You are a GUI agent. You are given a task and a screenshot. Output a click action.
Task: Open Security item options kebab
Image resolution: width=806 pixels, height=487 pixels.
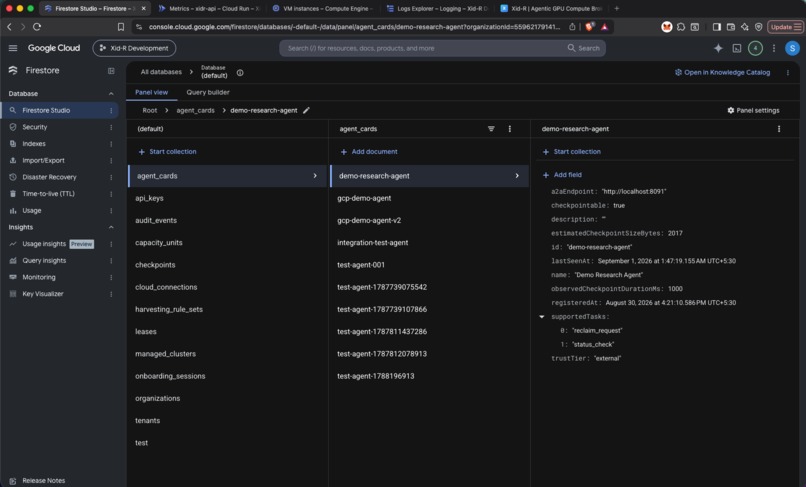click(111, 127)
